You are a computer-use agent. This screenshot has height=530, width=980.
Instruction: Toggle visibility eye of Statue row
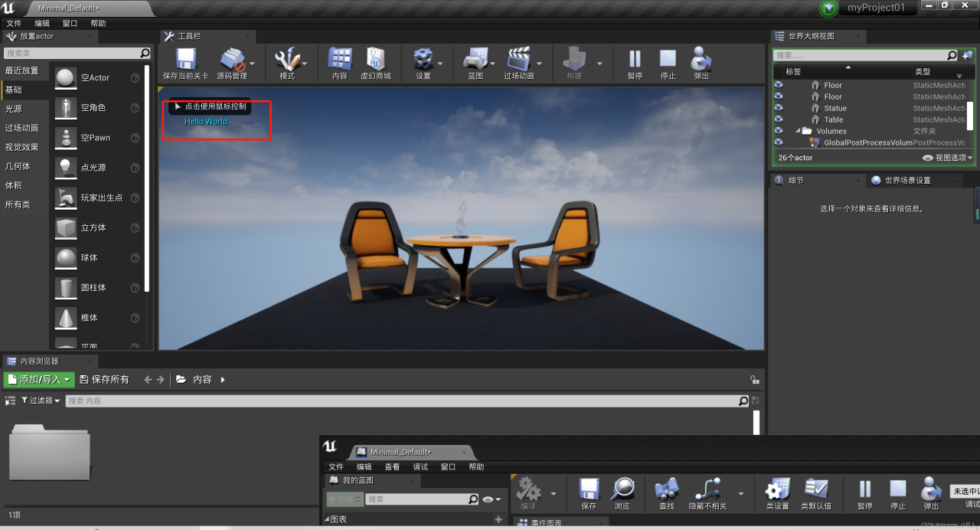point(779,108)
